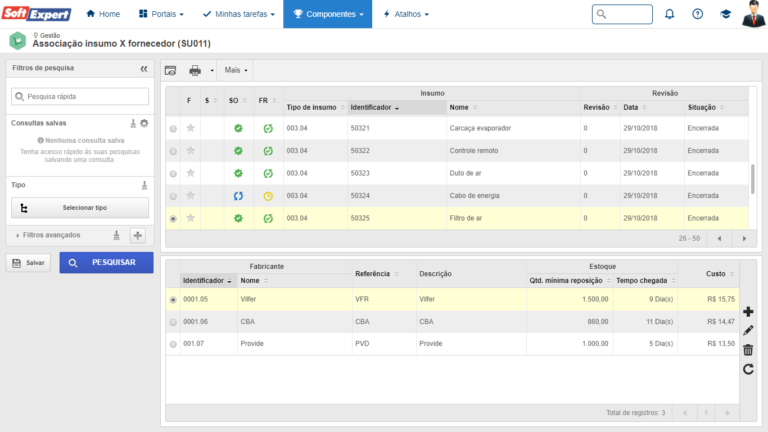Viewport: 768px width, 432px height.
Task: Click the delete trash icon beside supplier grid
Action: (748, 350)
